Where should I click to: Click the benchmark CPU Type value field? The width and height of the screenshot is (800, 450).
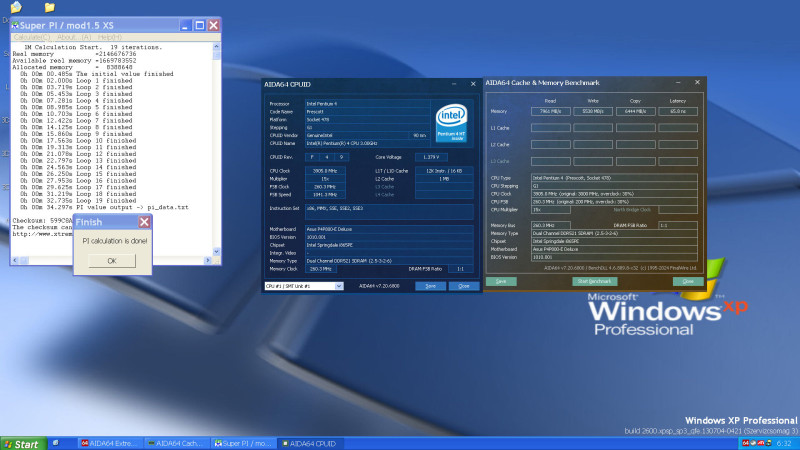614,178
